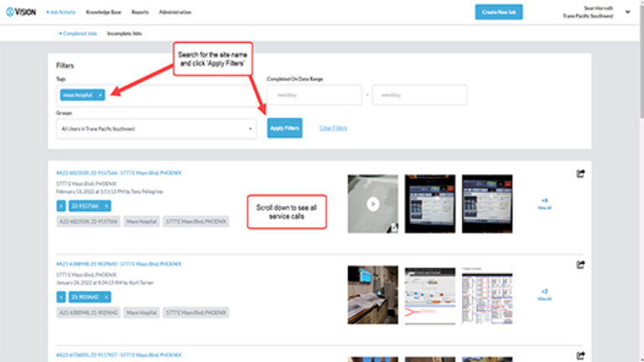Share the third job using the share icon

point(580,355)
